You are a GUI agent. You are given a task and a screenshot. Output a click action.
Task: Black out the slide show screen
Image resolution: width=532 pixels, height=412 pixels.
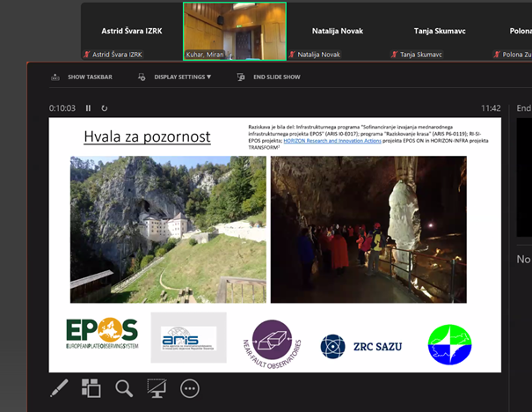pos(157,387)
